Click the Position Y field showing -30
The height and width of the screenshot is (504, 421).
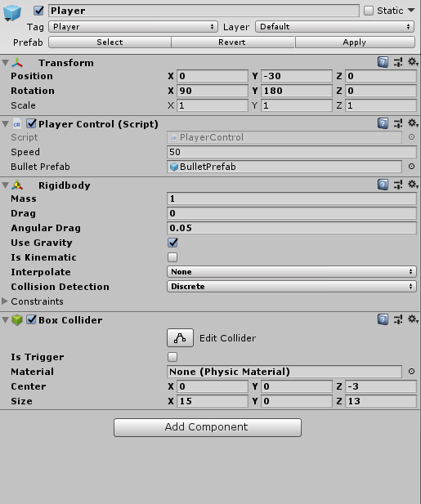[x=297, y=76]
